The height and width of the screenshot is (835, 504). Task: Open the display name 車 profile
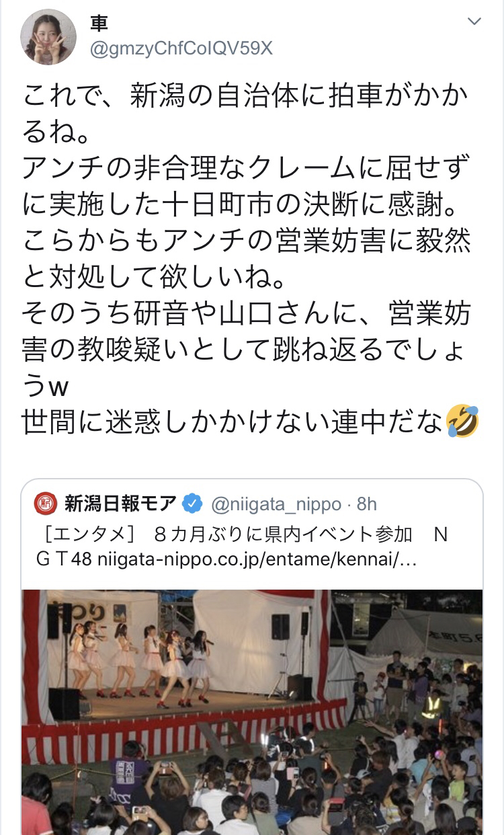(x=99, y=24)
